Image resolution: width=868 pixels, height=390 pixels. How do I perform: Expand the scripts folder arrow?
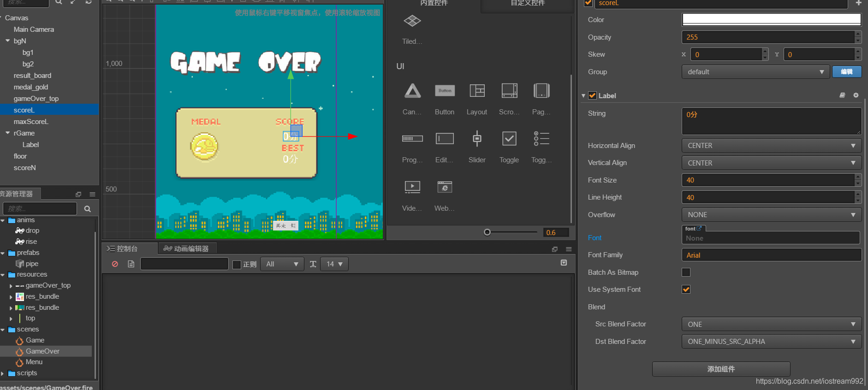pyautogui.click(x=3, y=373)
